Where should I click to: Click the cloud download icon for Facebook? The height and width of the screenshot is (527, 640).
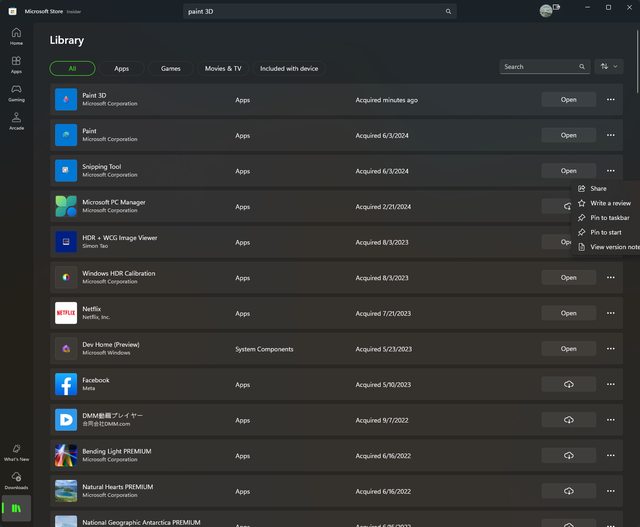[x=568, y=384]
